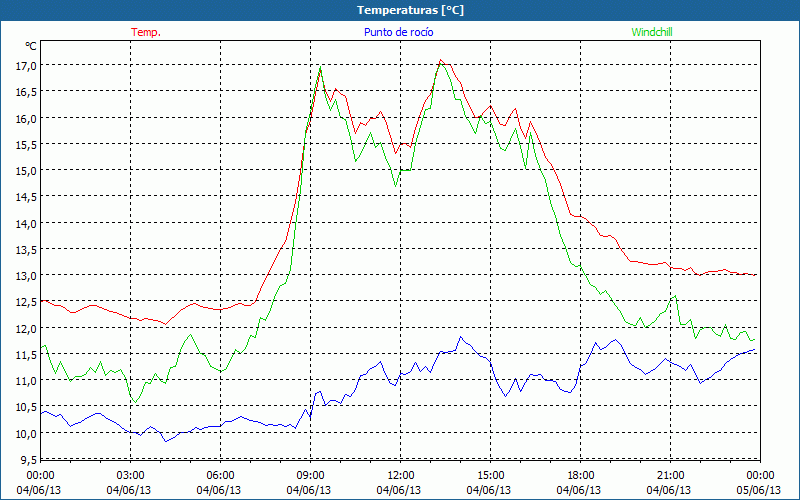Image resolution: width=800 pixels, height=500 pixels.
Task: Click the 06:00 time axis label
Action: (218, 476)
